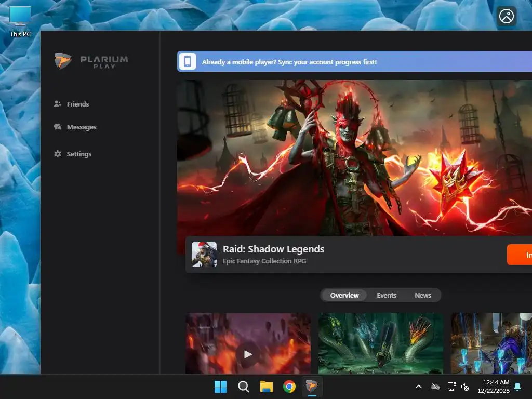Open the clock and date panel

(494, 387)
